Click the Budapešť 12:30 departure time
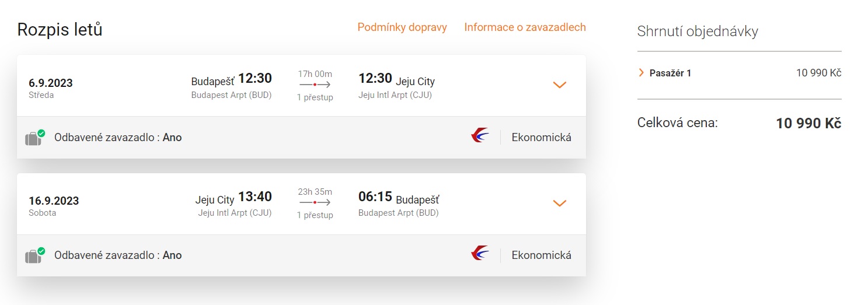 coord(255,79)
